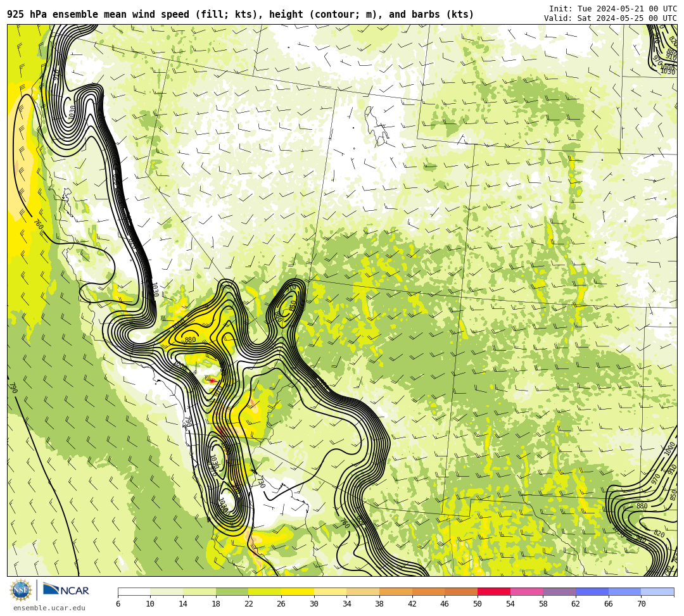Screen dimensions: 684x616
Task: Click the colorbar tick label '26'
Action: (x=281, y=604)
